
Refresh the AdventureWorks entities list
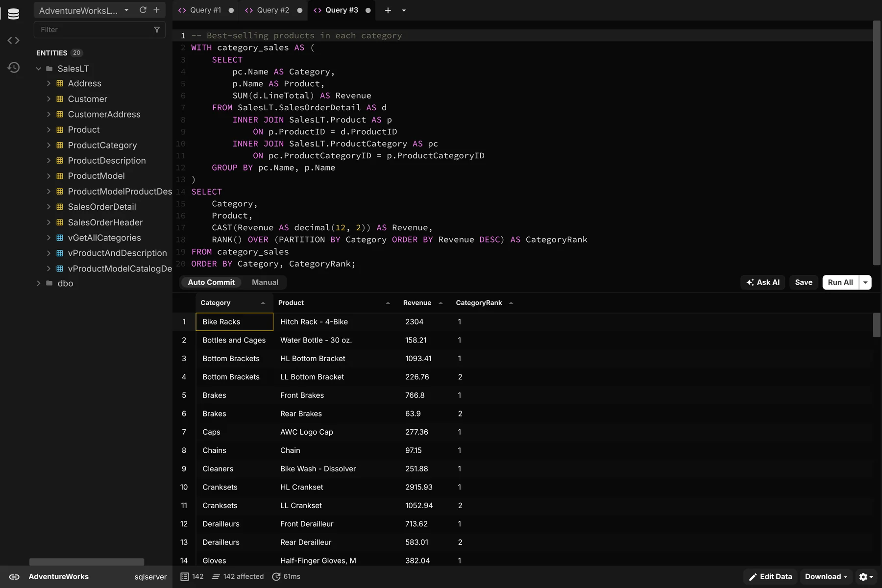tap(143, 10)
